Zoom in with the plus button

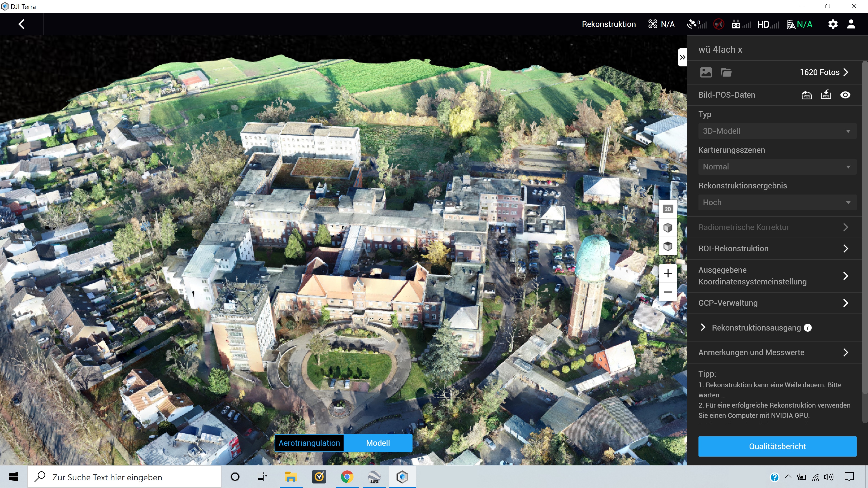tap(668, 273)
